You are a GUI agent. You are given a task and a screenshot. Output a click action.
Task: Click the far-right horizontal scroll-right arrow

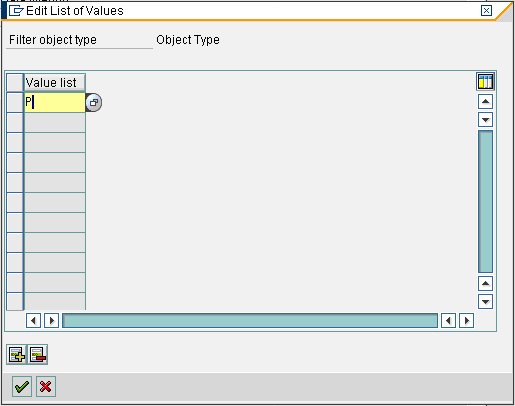coord(466,321)
